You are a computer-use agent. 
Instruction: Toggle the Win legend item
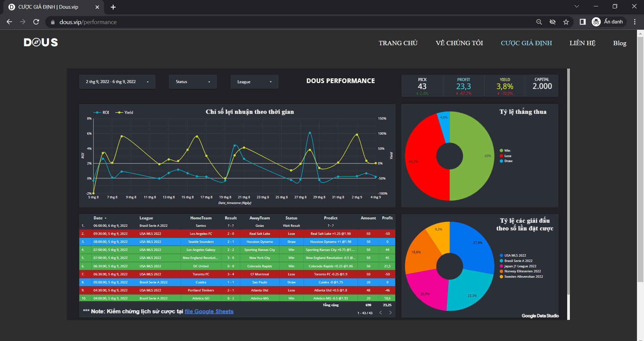tap(505, 151)
